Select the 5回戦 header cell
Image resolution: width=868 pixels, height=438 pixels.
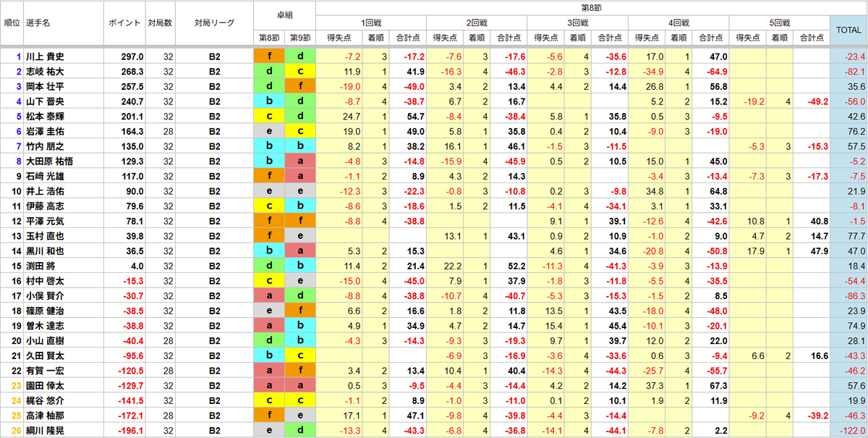(780, 23)
